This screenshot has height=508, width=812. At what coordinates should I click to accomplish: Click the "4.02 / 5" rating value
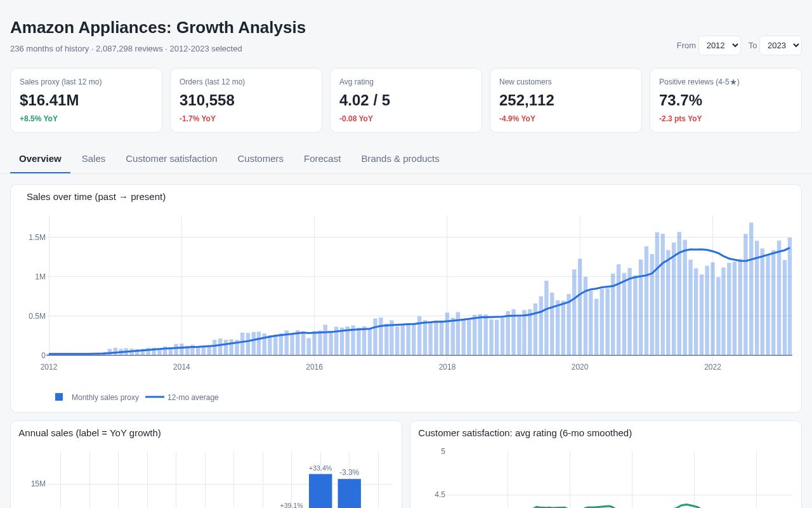(365, 100)
